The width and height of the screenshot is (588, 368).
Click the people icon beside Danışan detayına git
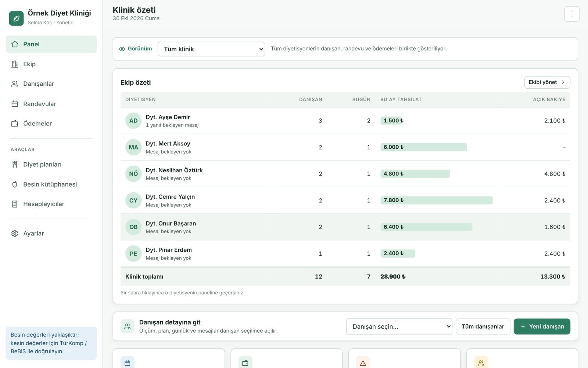pyautogui.click(x=128, y=326)
